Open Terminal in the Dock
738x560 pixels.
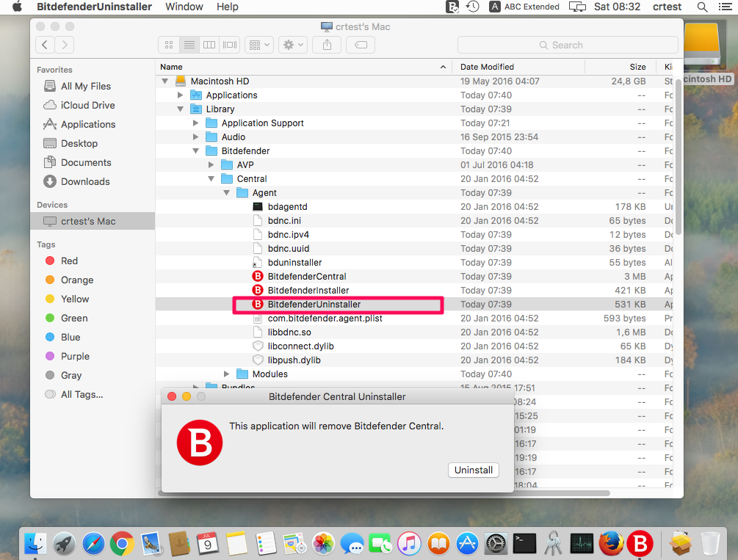point(525,544)
